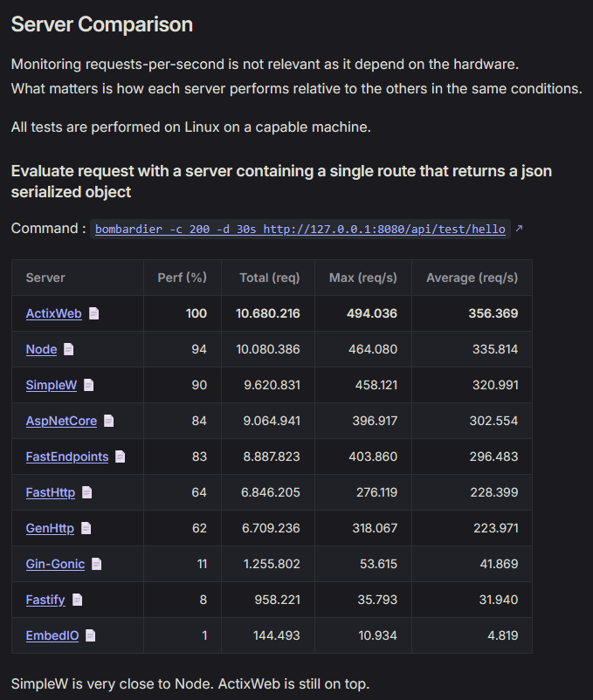This screenshot has width=593, height=700.
Task: Click the document icon next to ActixWeb
Action: (x=93, y=313)
